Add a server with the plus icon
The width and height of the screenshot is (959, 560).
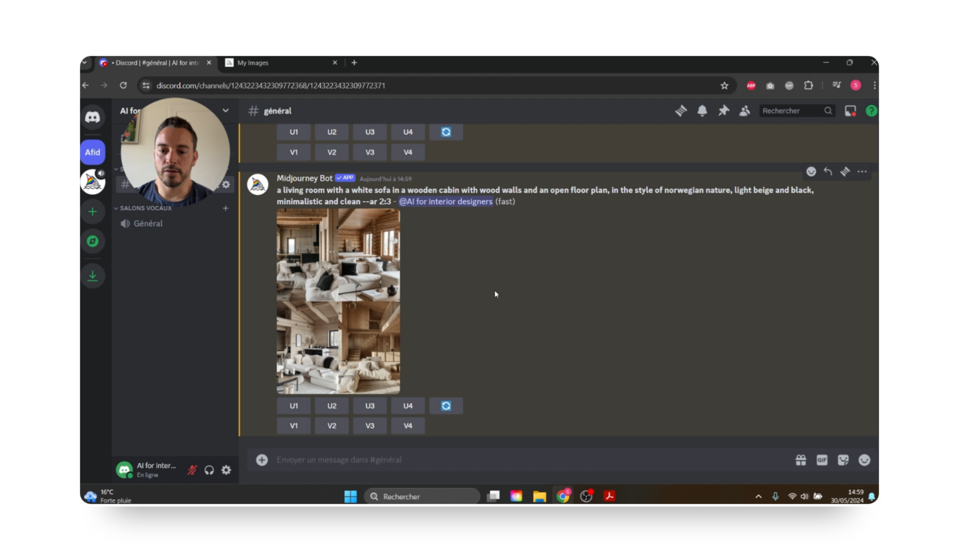[x=93, y=212]
